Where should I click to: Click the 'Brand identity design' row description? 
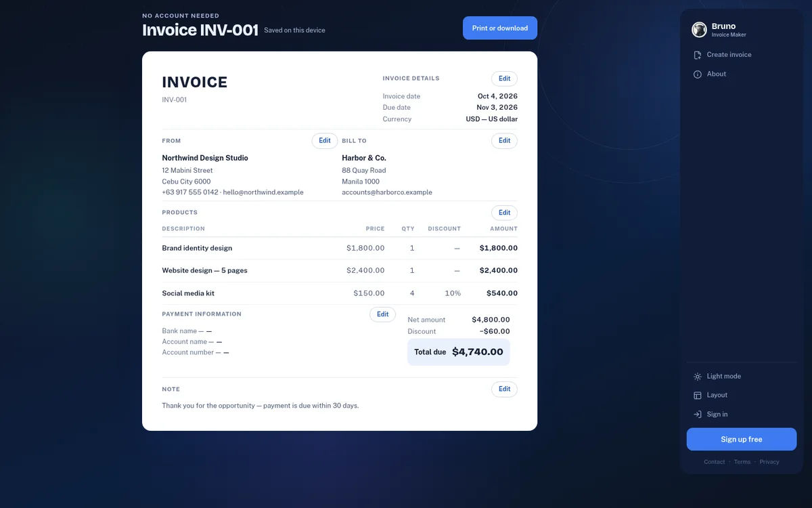[197, 248]
